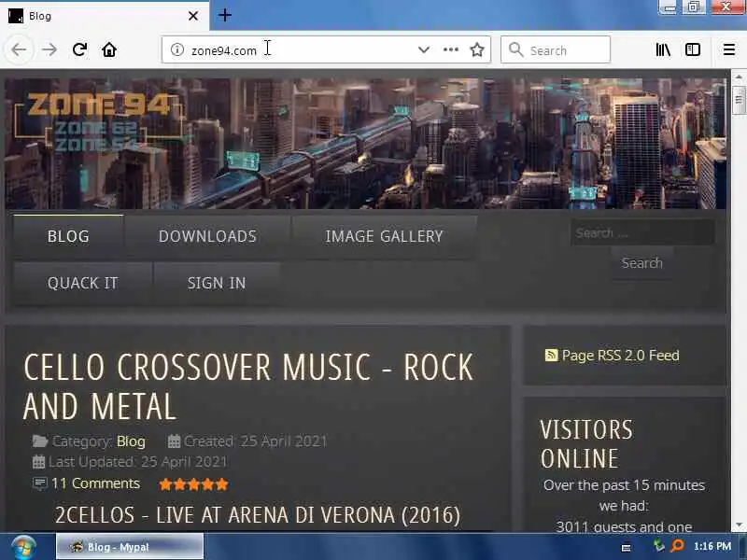
Task: Open the browser home page
Action: tap(109, 49)
